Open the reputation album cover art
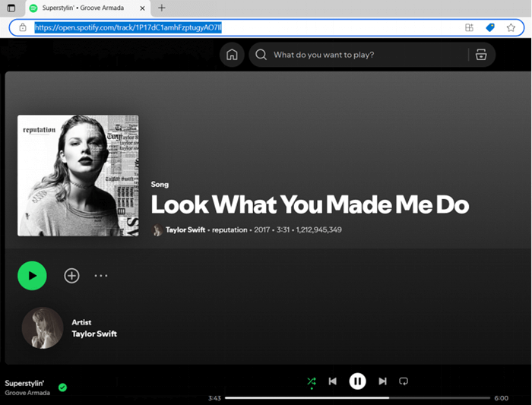The width and height of the screenshot is (532, 405). [x=78, y=176]
